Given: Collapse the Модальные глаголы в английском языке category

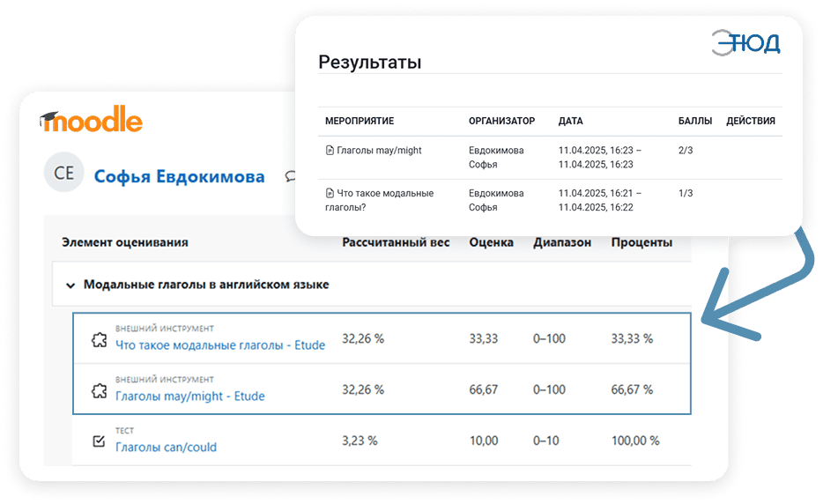Looking at the screenshot, I should (70, 285).
